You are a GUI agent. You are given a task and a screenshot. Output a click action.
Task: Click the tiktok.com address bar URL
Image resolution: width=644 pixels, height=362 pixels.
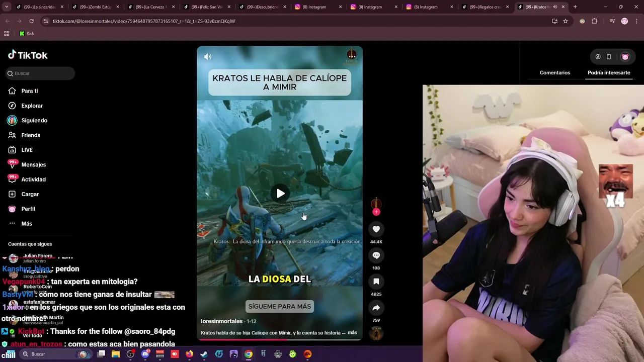click(144, 21)
